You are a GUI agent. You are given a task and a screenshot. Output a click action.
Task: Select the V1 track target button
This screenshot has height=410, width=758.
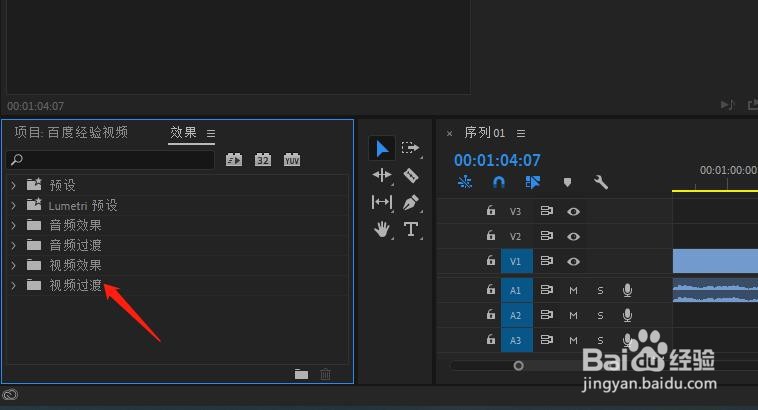click(x=517, y=261)
